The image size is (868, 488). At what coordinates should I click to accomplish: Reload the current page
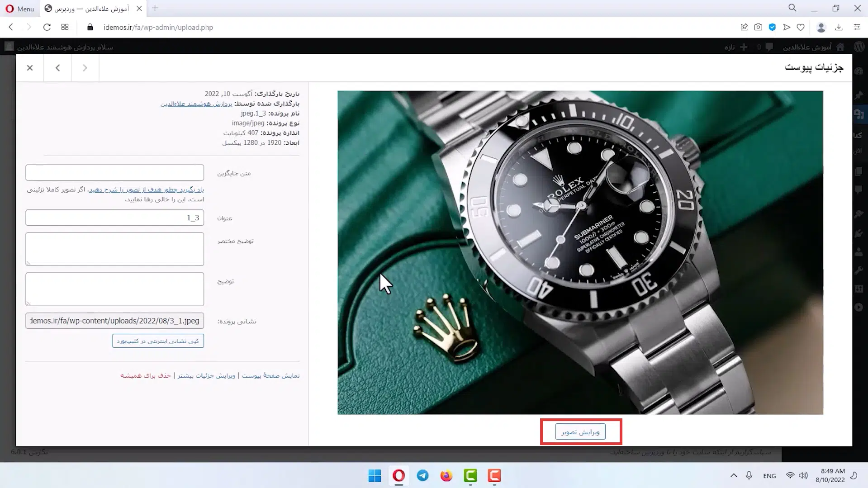47,27
